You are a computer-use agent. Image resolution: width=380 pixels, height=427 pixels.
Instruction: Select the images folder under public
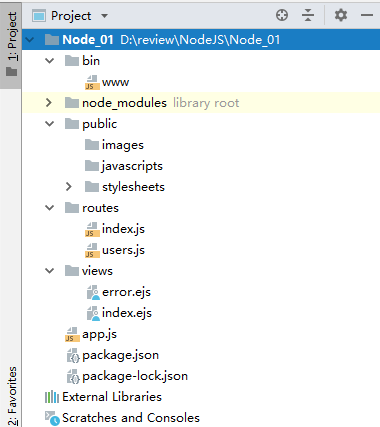pyautogui.click(x=123, y=145)
